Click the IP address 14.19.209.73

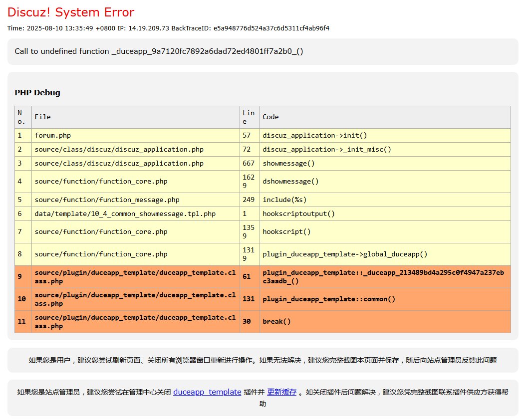click(x=149, y=28)
